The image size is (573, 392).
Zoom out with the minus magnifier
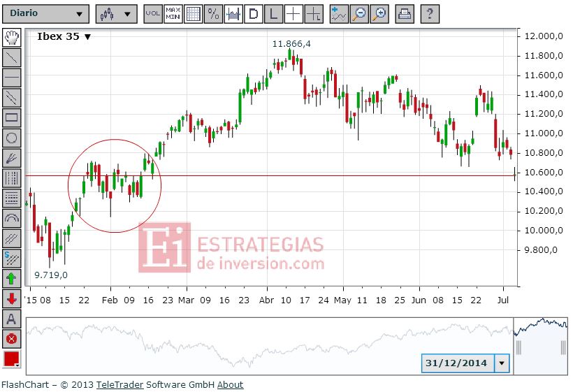(359, 14)
